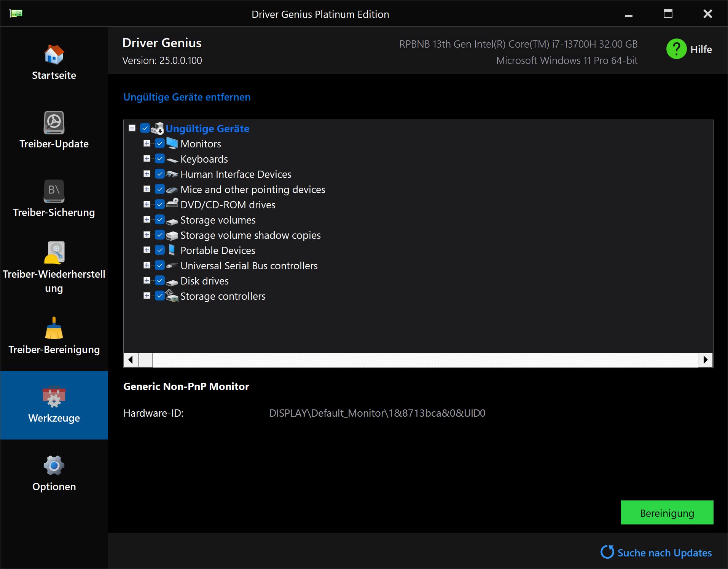
Task: Open Treiber-Wiederherstellung hard-hat icon
Action: point(54,253)
